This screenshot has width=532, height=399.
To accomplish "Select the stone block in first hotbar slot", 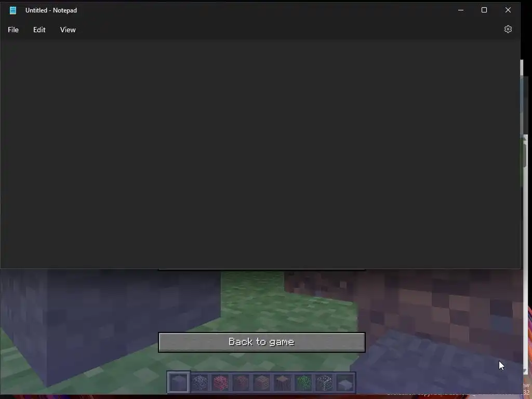I will pyautogui.click(x=179, y=382).
